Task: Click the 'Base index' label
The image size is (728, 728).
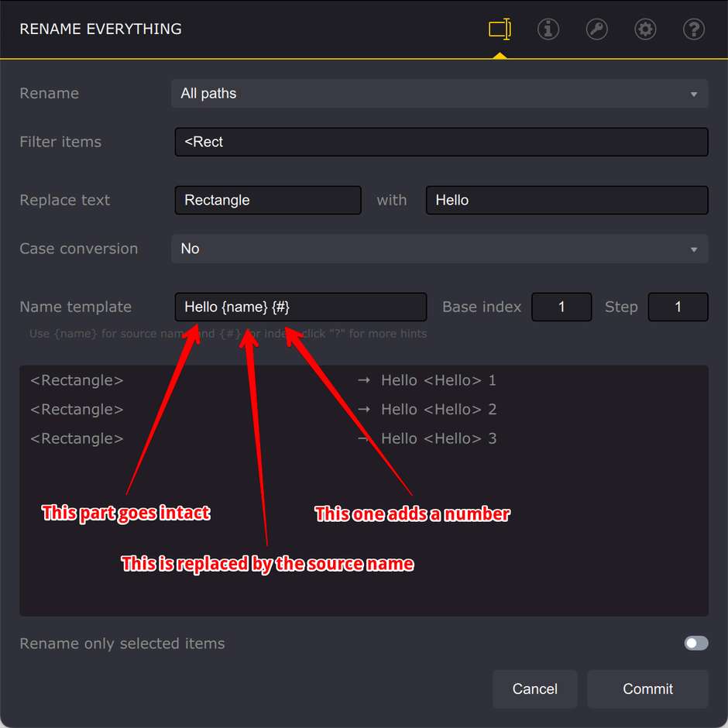Action: (x=482, y=307)
